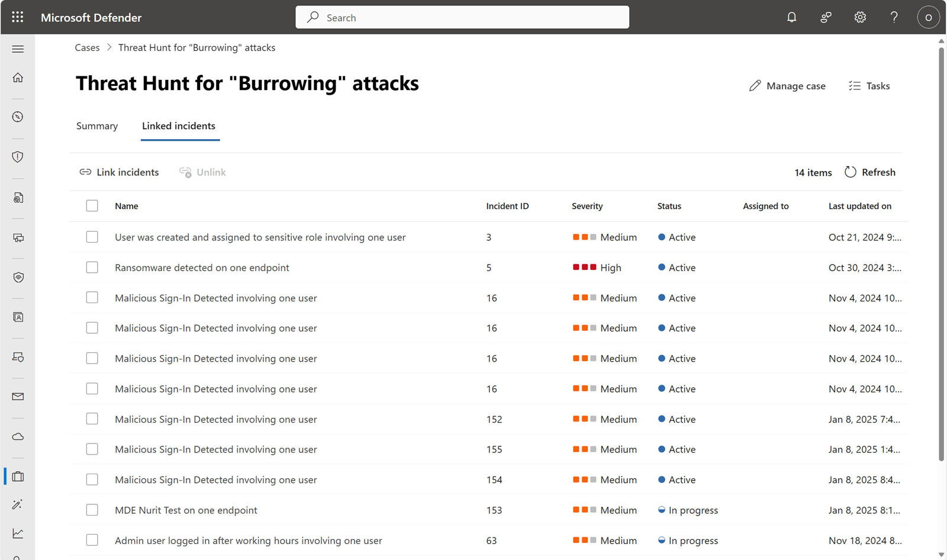Sort incidents by the Severity column header
The image size is (947, 560).
click(587, 205)
